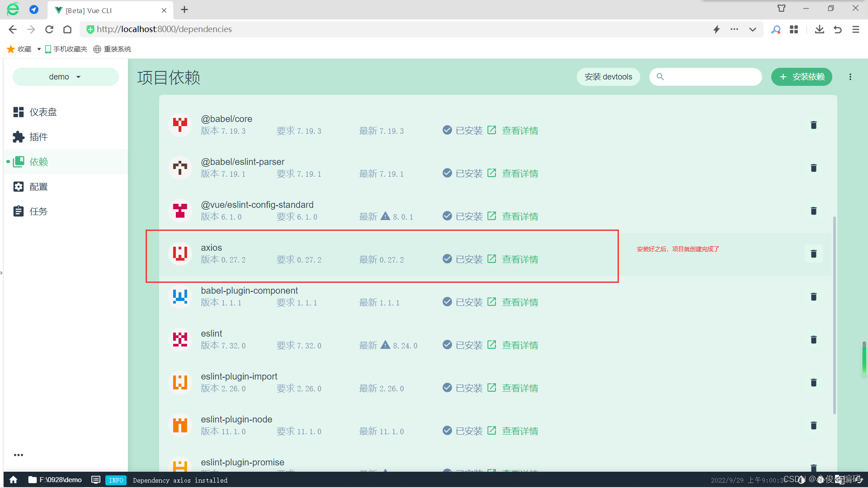Open the browser downloads icon
This screenshot has height=488, width=868.
pos(819,29)
